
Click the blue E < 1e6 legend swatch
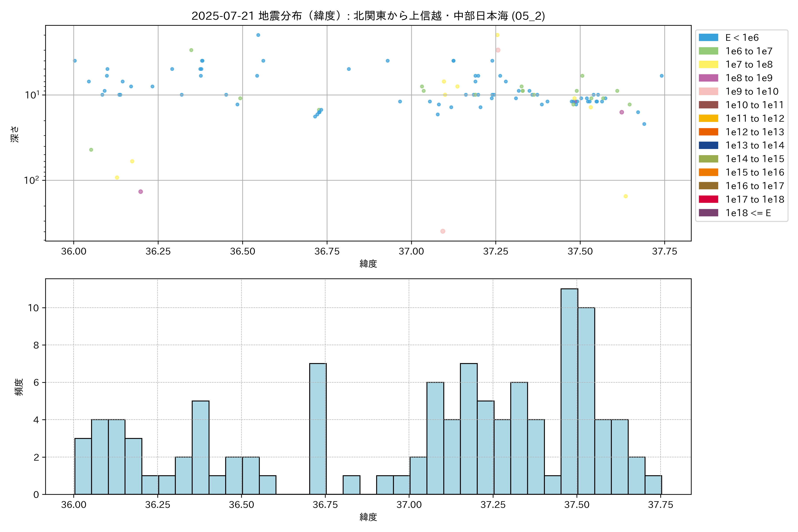708,38
